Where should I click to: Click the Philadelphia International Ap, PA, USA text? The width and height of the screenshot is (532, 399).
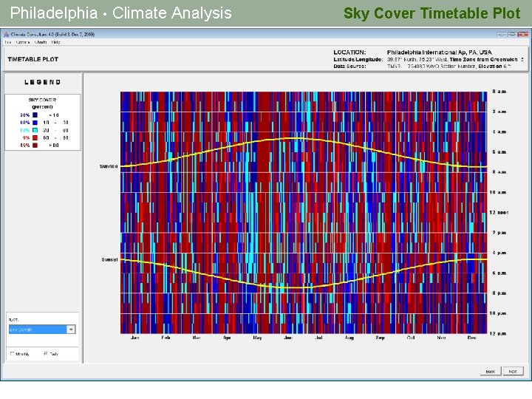pos(440,52)
